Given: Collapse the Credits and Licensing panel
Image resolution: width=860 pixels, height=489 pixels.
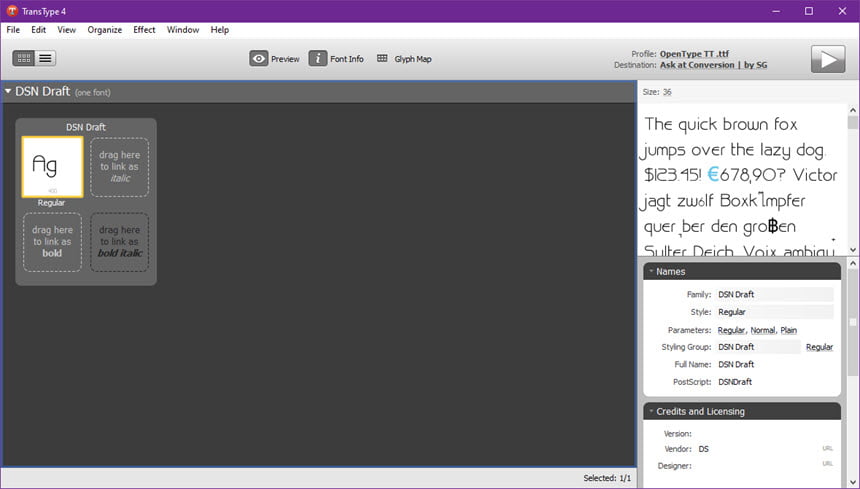Looking at the screenshot, I should click(651, 411).
